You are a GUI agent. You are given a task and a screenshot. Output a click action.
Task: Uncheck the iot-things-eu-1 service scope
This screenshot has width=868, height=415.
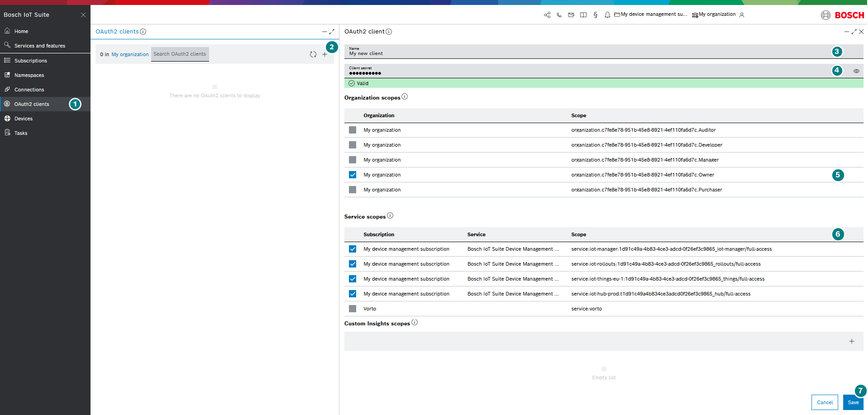click(353, 279)
